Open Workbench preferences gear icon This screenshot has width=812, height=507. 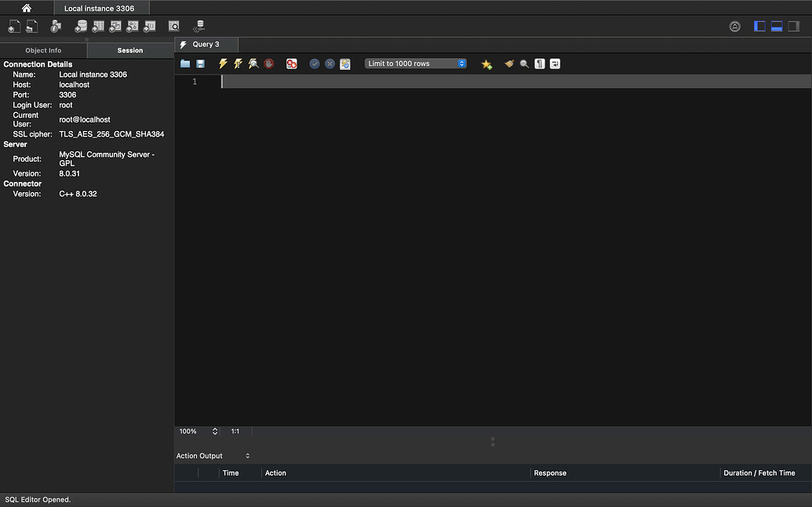[735, 27]
